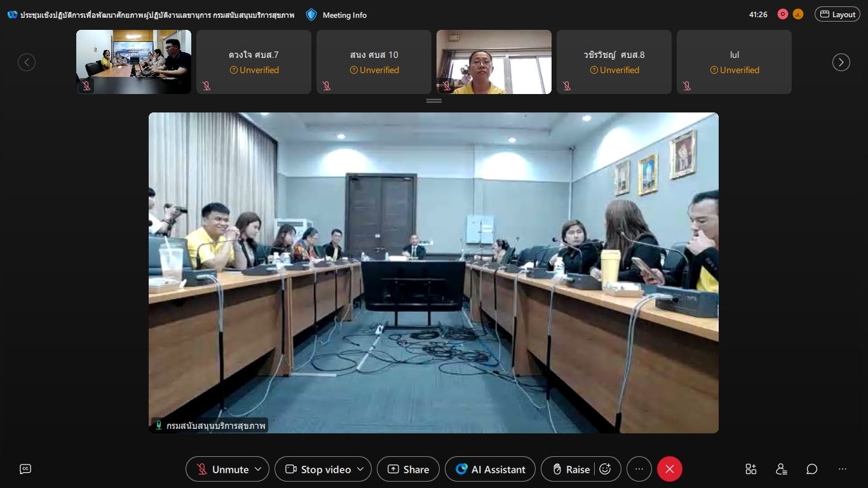Click the orange network status icon
The image size is (868, 488).
pyautogui.click(x=798, y=14)
